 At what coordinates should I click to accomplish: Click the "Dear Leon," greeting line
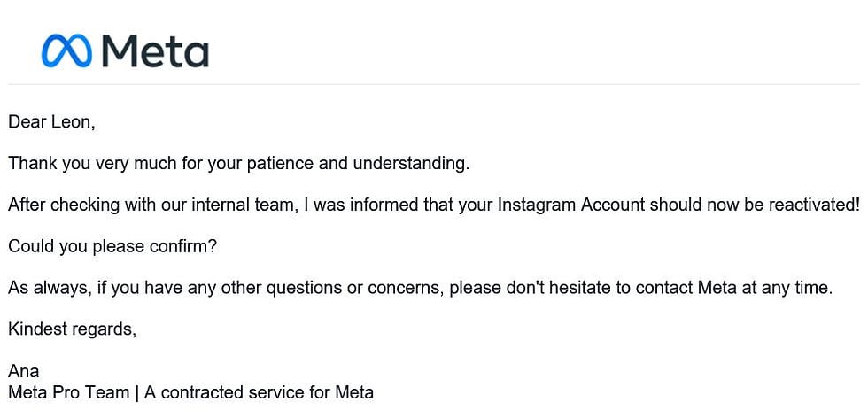tap(51, 123)
